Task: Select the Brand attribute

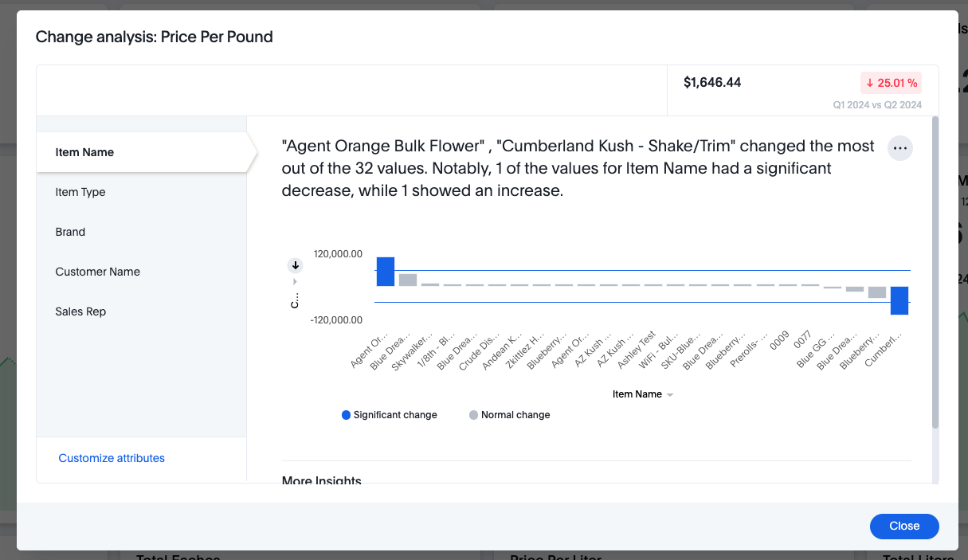Action: [70, 232]
